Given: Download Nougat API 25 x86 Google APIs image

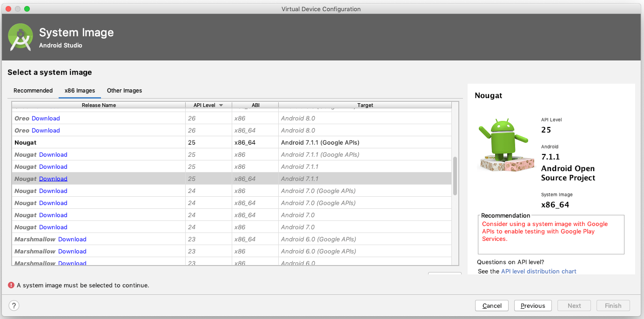Looking at the screenshot, I should pos(53,155).
